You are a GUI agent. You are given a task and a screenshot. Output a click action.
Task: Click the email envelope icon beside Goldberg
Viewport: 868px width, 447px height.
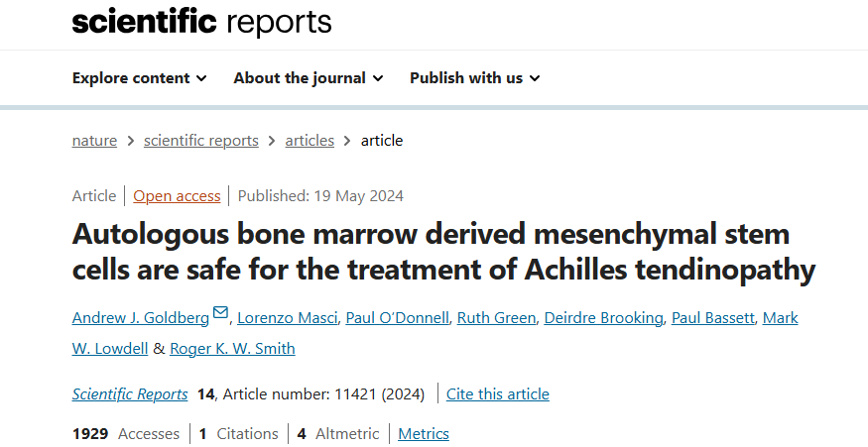(220, 314)
